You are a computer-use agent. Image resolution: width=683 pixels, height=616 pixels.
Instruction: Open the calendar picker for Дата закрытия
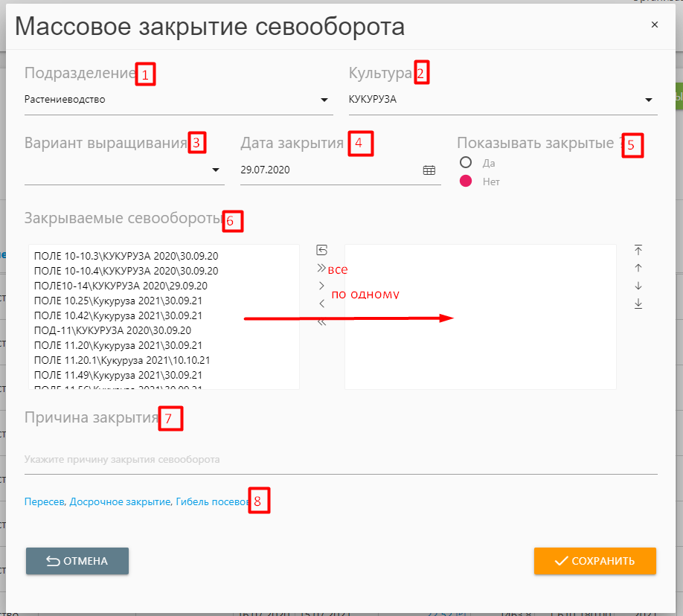[x=429, y=170]
